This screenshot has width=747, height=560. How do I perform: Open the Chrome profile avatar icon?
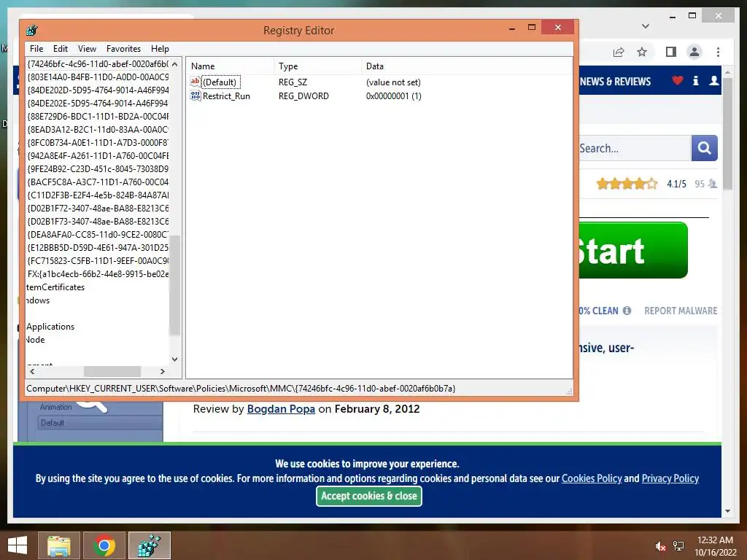pyautogui.click(x=694, y=52)
